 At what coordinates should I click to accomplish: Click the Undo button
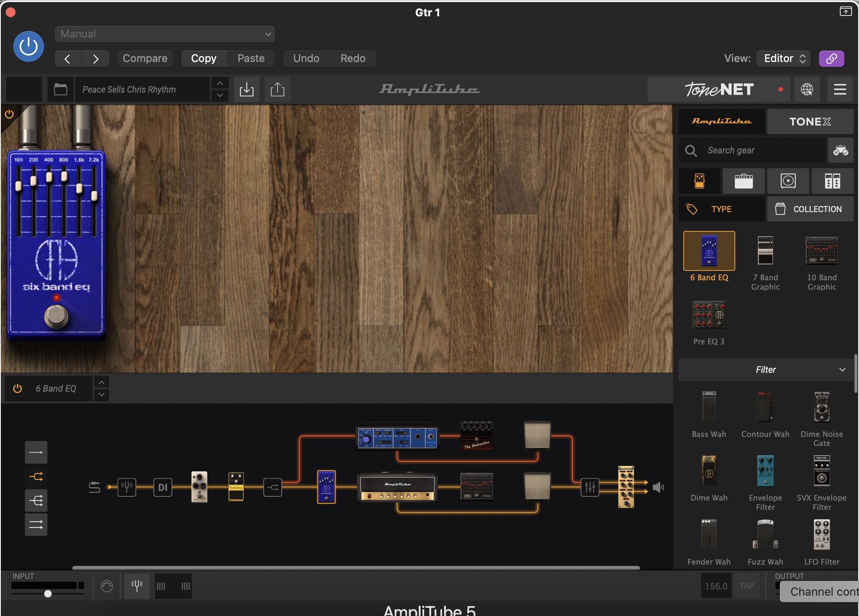(306, 59)
